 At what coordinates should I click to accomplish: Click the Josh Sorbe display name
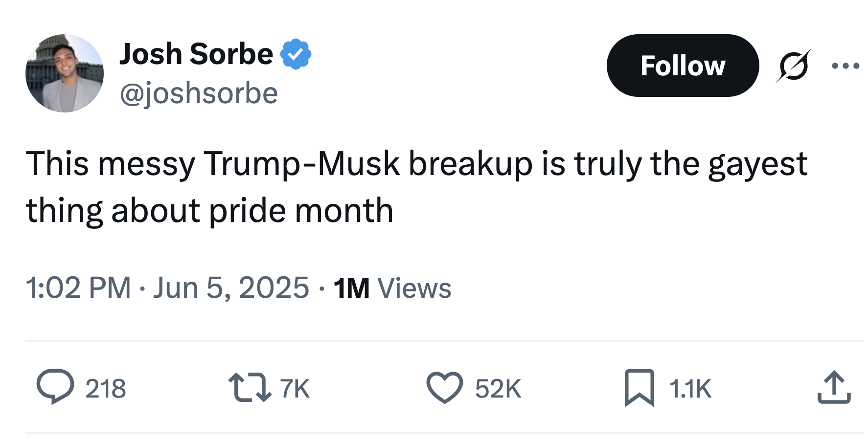(x=196, y=54)
